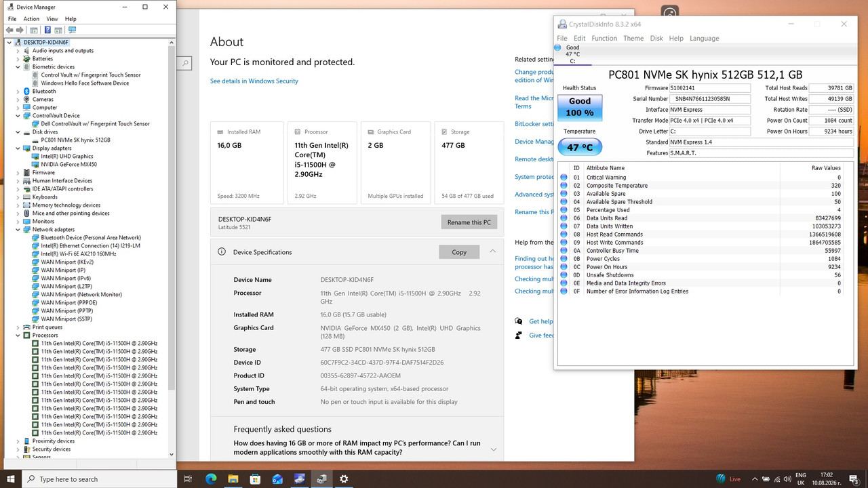Click the Rename this PC button
This screenshot has height=488, width=868.
(469, 222)
